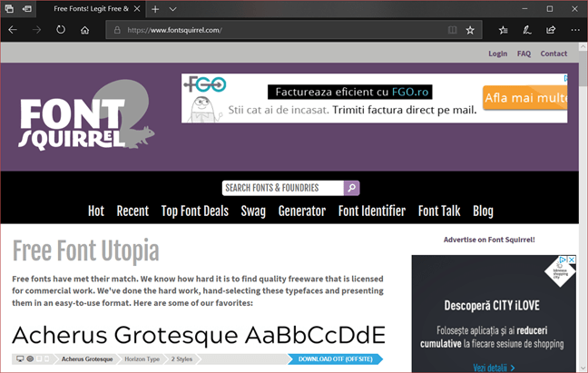This screenshot has width=588, height=373.
Task: Select Font Identifier in navigation bar
Action: pyautogui.click(x=371, y=211)
